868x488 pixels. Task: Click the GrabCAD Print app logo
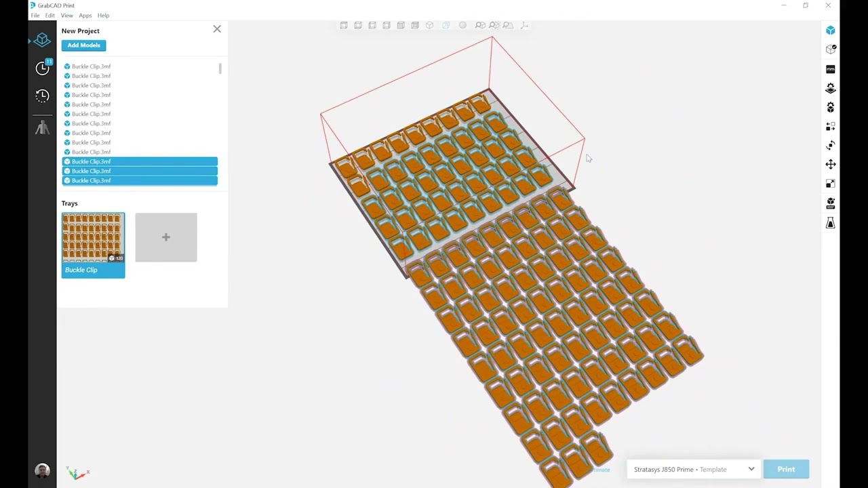[x=33, y=5]
